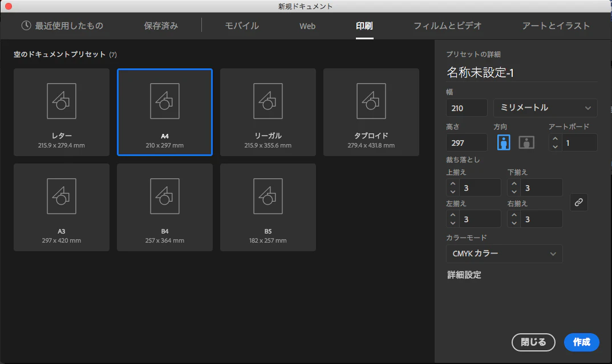This screenshot has height=364, width=612.
Task: Open the CMYK カラー mode dropdown
Action: click(x=504, y=253)
